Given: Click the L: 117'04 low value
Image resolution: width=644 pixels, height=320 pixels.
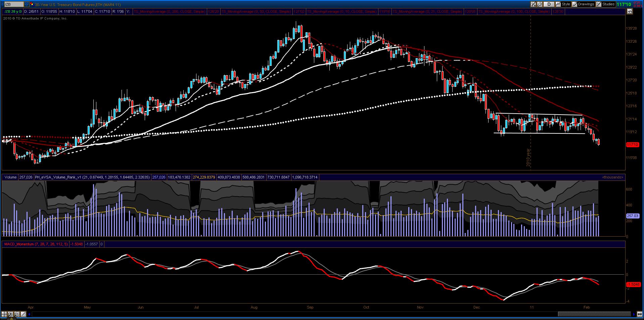Looking at the screenshot, I should click(x=84, y=11).
